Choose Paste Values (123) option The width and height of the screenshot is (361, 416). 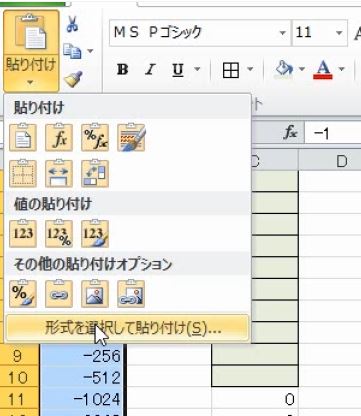[23, 234]
